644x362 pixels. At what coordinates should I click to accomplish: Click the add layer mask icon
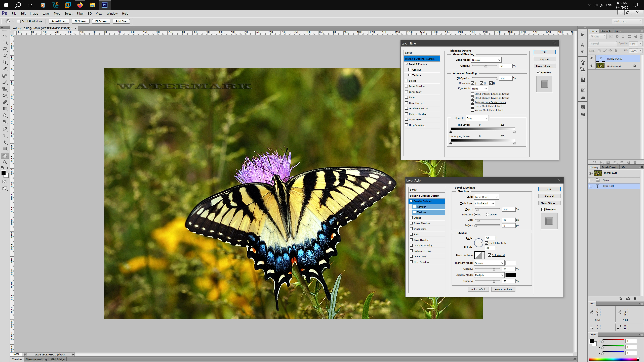608,162
